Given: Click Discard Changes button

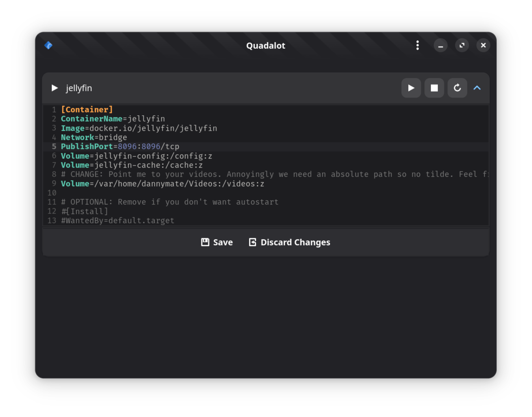Looking at the screenshot, I should [289, 242].
